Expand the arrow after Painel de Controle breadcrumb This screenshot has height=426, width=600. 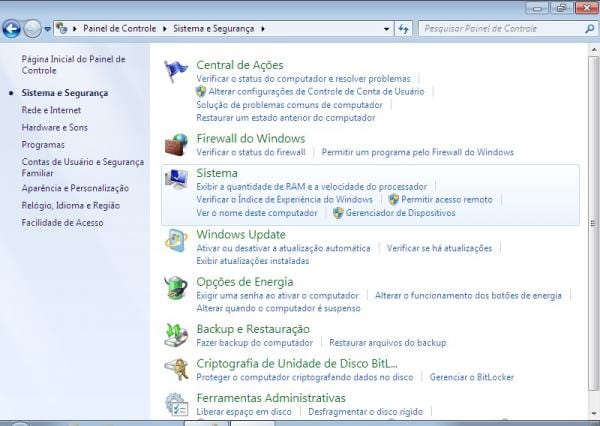[x=165, y=29]
